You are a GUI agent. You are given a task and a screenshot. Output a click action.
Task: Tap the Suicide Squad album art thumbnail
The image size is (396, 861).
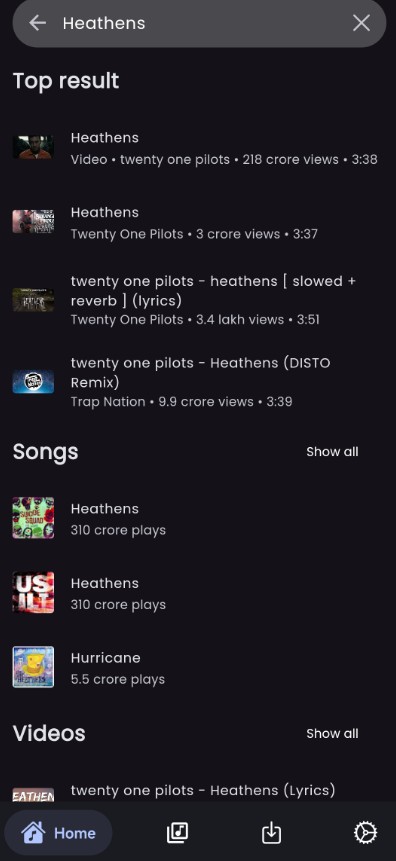click(x=34, y=518)
